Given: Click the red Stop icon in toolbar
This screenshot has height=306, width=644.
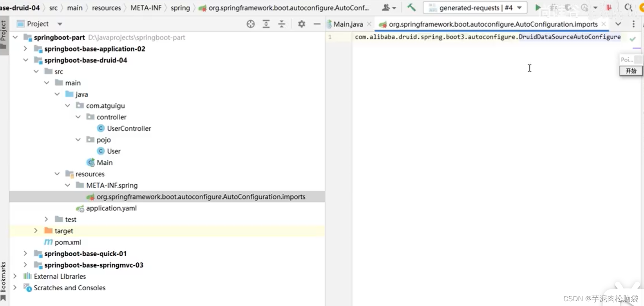Looking at the screenshot, I should tap(609, 7).
